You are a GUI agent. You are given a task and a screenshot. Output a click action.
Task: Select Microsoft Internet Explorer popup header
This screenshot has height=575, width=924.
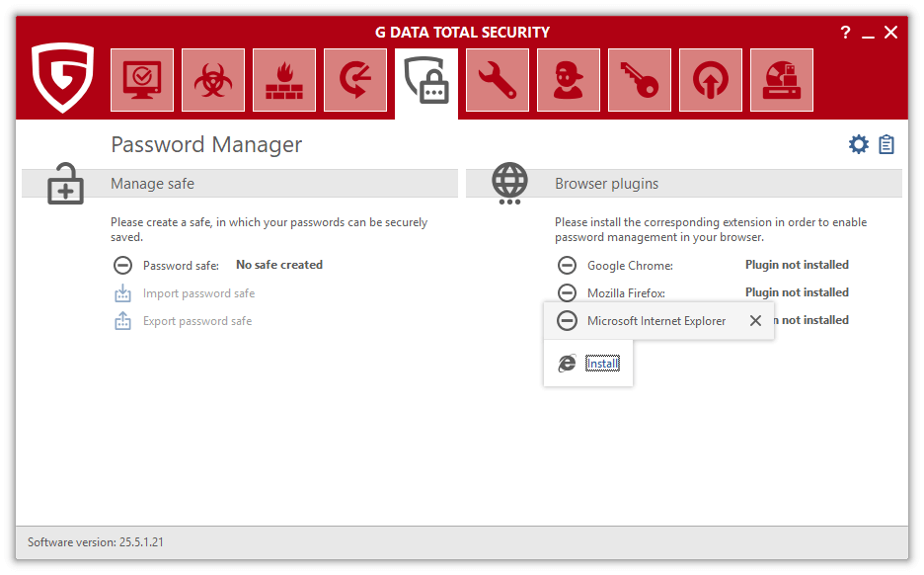coord(656,321)
